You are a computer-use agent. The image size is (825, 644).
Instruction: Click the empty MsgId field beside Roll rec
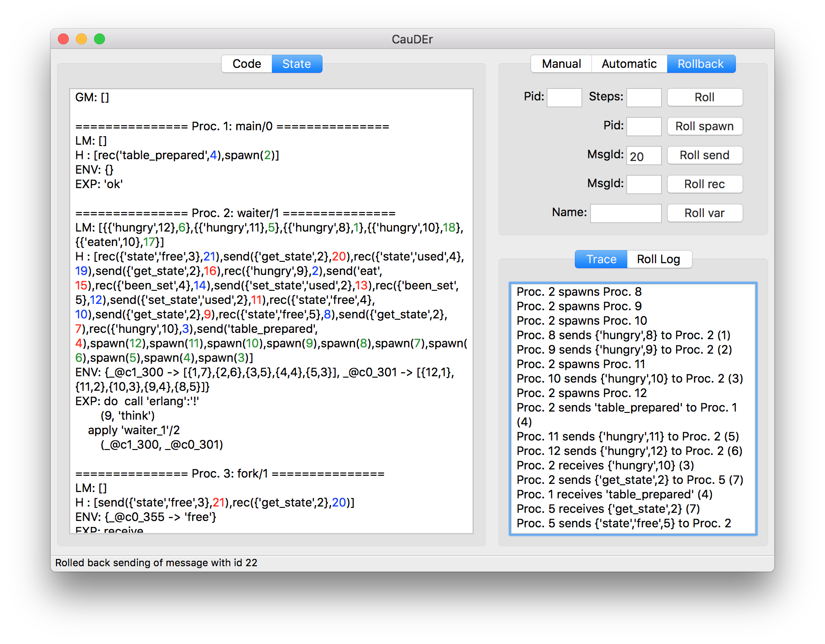coord(644,184)
